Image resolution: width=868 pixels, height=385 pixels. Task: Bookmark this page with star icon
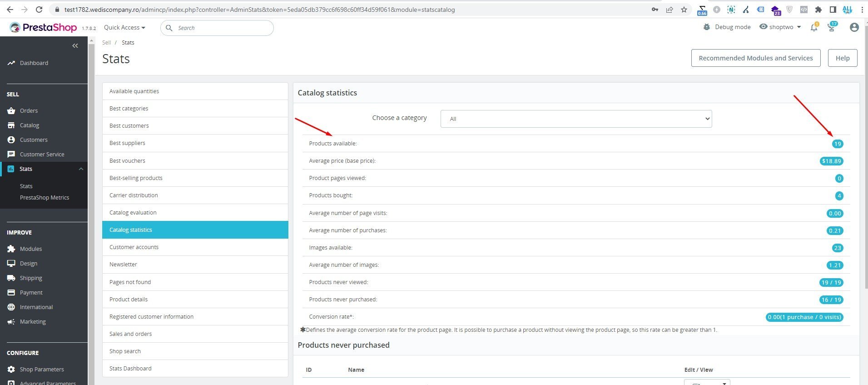pos(684,9)
